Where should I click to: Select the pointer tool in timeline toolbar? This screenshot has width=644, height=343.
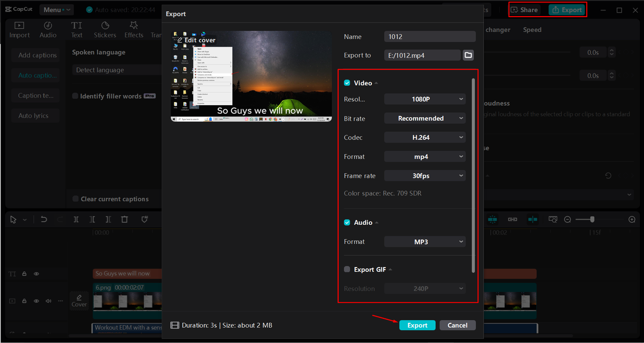13,220
